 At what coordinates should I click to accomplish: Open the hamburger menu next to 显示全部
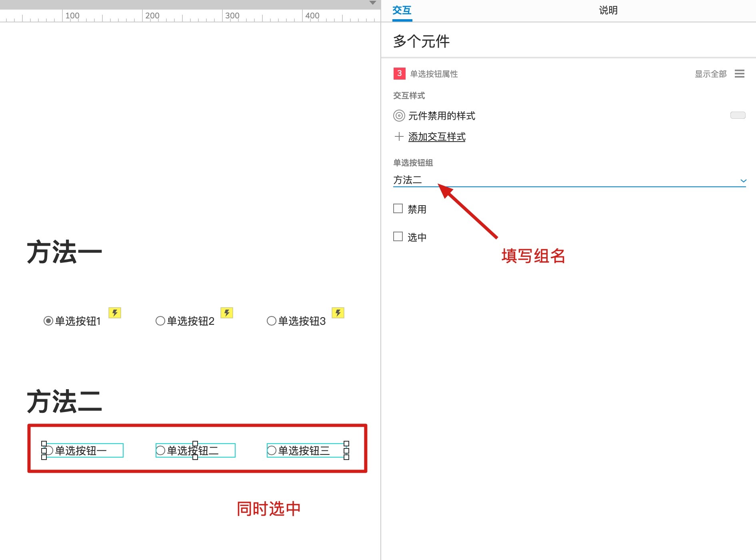[x=740, y=74]
